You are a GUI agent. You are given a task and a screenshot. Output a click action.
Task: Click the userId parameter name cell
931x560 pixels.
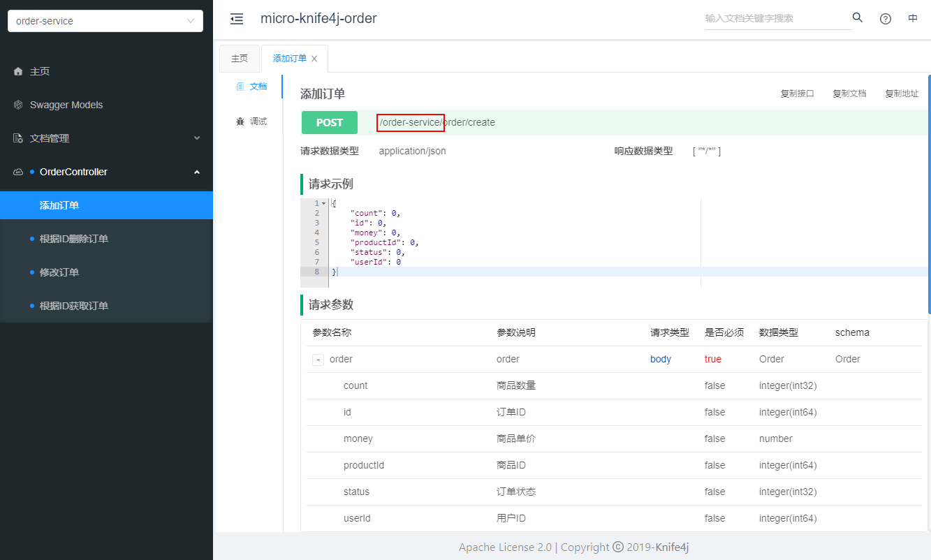[x=357, y=518]
